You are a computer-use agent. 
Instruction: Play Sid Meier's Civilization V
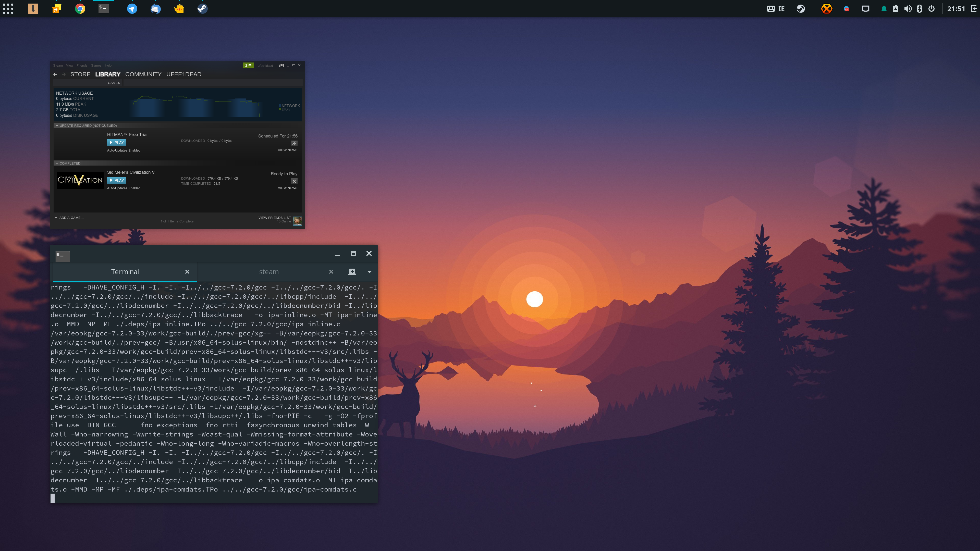[x=116, y=180]
